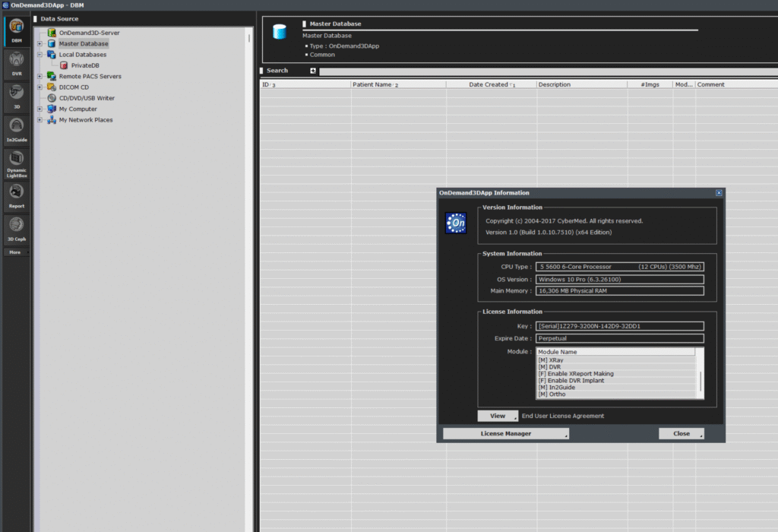Click the OS Version field
Viewport: 778px width, 532px height.
620,280
